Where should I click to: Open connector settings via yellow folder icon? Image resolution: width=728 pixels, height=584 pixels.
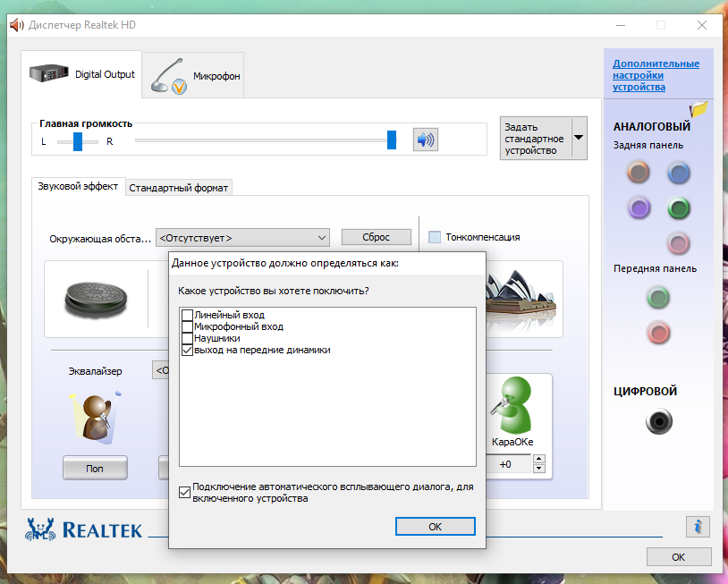tap(698, 109)
